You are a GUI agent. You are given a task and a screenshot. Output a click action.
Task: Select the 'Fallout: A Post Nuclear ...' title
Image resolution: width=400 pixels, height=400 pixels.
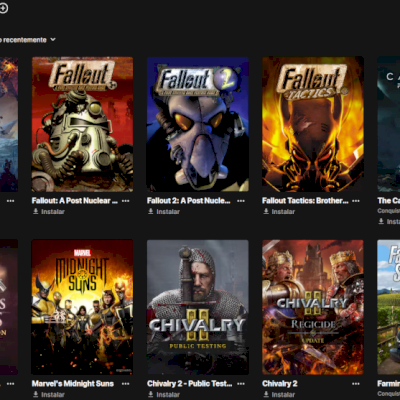(x=75, y=201)
